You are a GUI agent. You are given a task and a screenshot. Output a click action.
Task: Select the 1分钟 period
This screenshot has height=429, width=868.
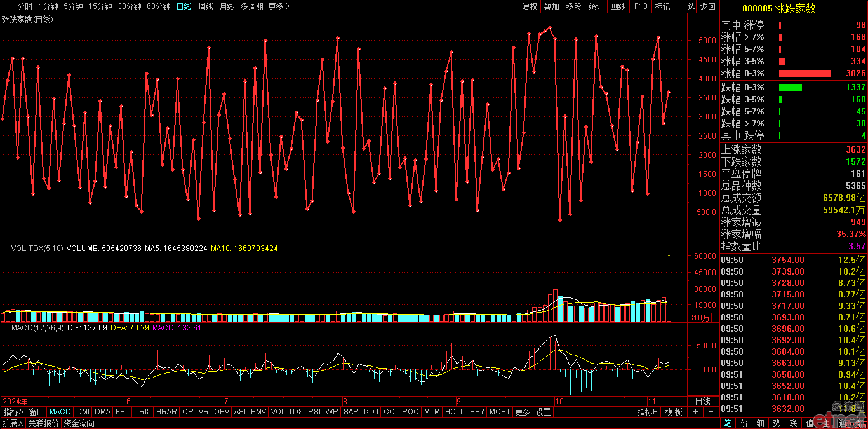[x=48, y=6]
